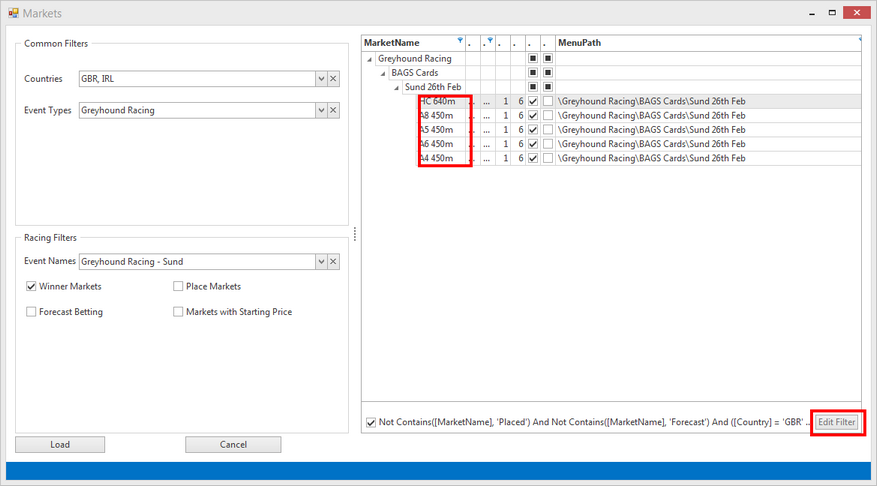877x486 pixels.
Task: Minimize the Markets window
Action: (812, 13)
